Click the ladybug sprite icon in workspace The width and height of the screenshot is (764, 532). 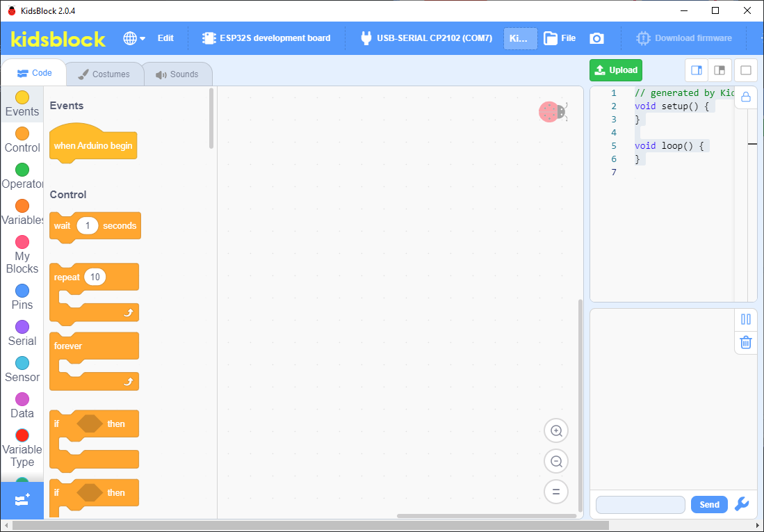(x=553, y=112)
